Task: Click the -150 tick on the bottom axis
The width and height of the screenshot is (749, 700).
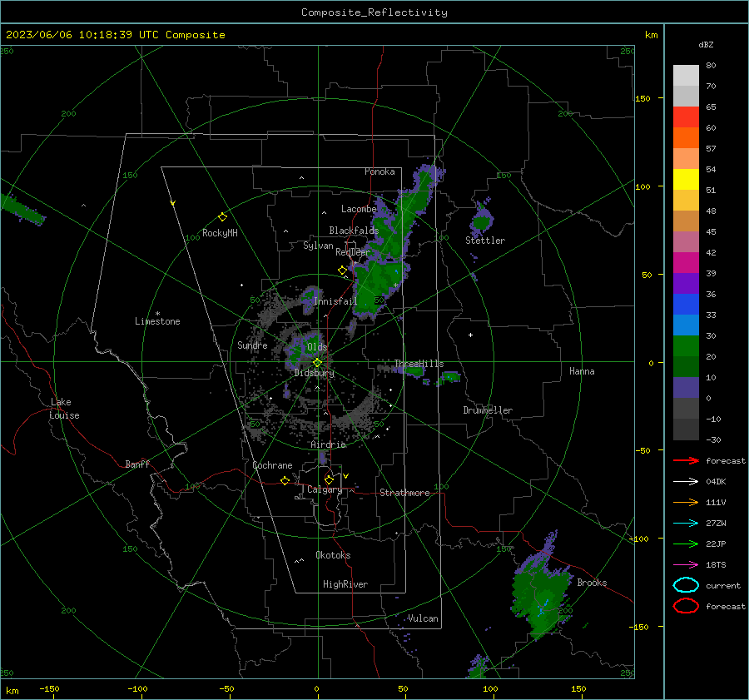Action: (x=50, y=688)
